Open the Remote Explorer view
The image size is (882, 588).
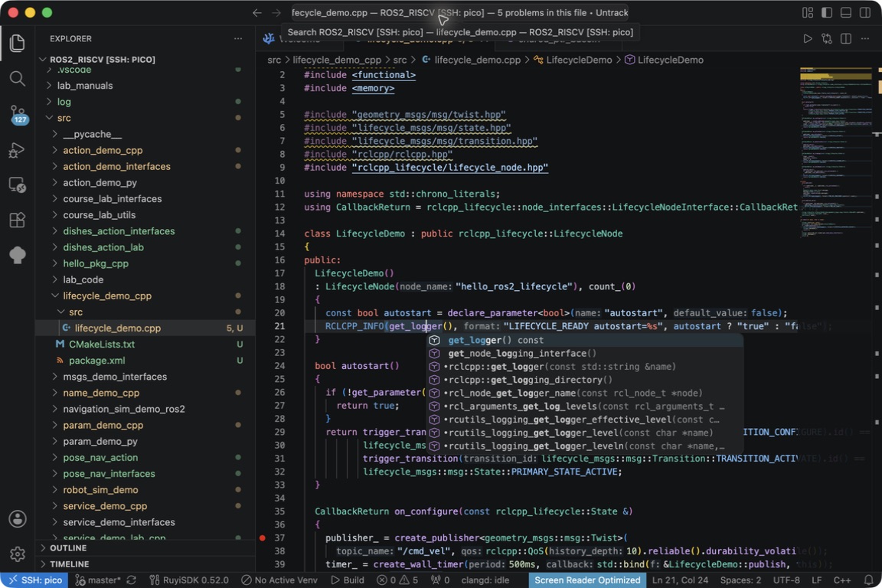(18, 185)
